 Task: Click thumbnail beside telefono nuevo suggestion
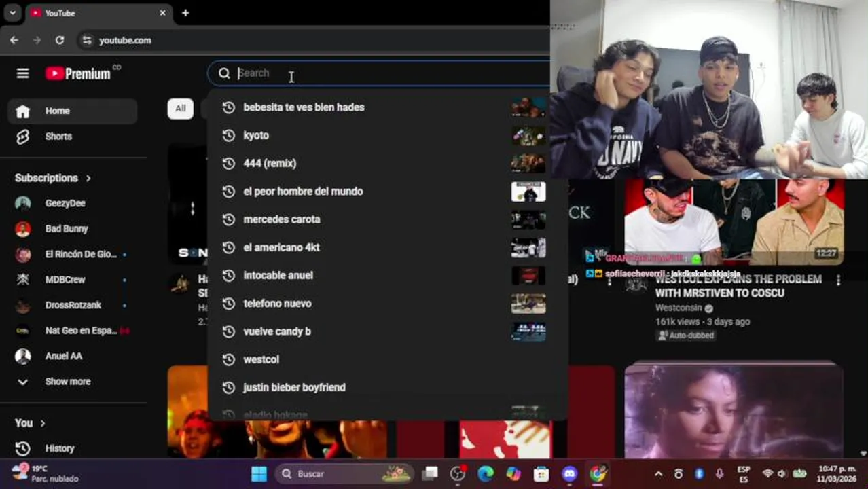click(x=528, y=304)
